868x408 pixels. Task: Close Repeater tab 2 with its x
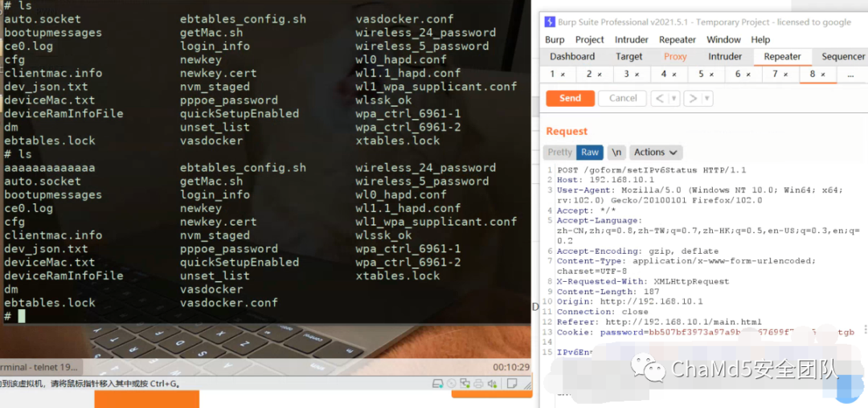pyautogui.click(x=600, y=74)
